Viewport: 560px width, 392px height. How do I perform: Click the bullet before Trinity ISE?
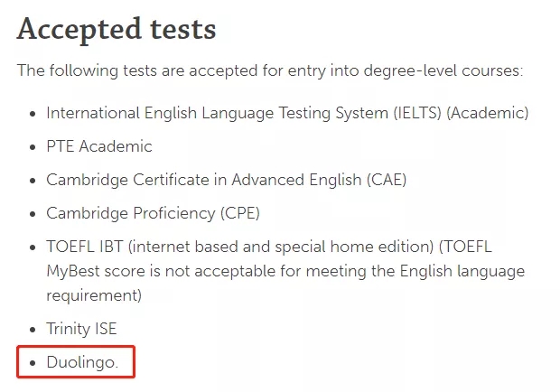click(33, 330)
